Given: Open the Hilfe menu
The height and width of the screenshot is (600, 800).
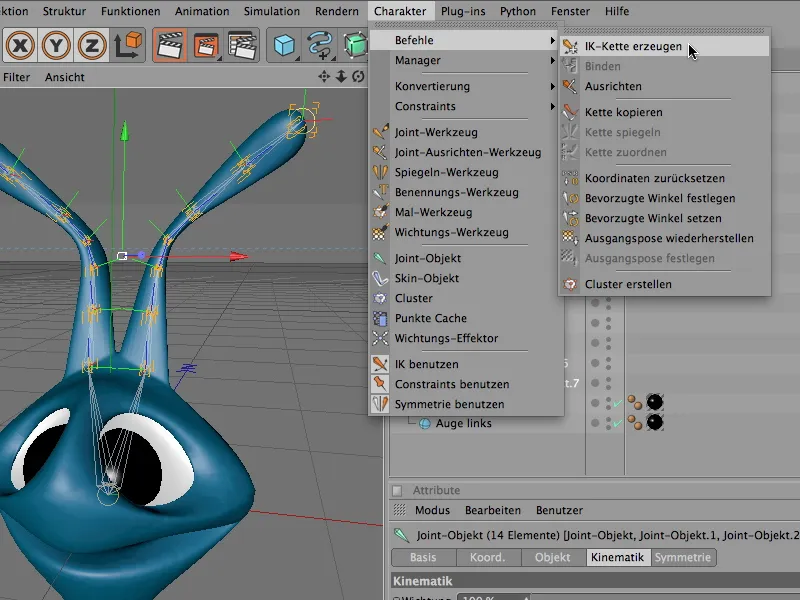Looking at the screenshot, I should [617, 11].
